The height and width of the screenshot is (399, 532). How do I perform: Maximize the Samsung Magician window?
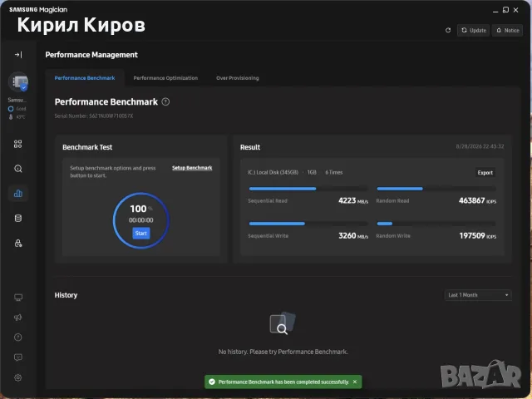coord(505,10)
